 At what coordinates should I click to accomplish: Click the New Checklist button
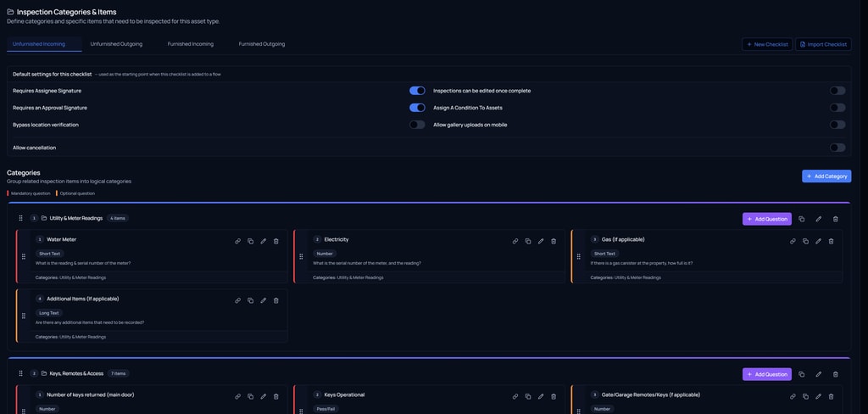pos(767,44)
